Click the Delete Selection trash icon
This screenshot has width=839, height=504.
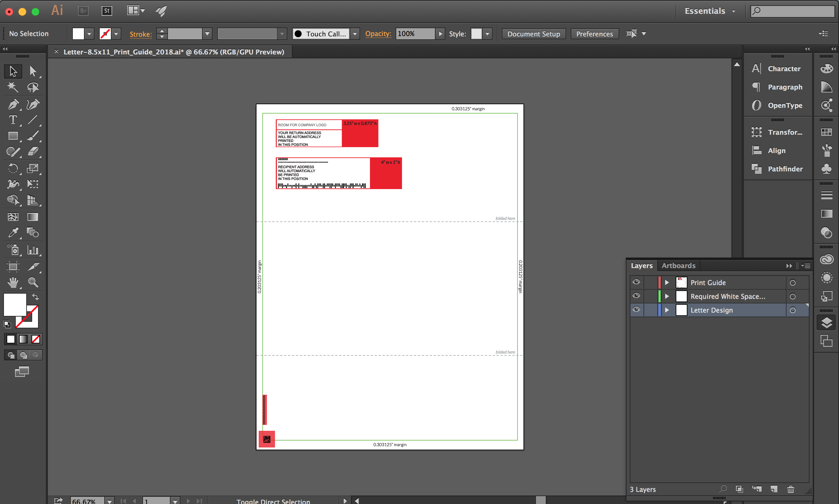[791, 489]
